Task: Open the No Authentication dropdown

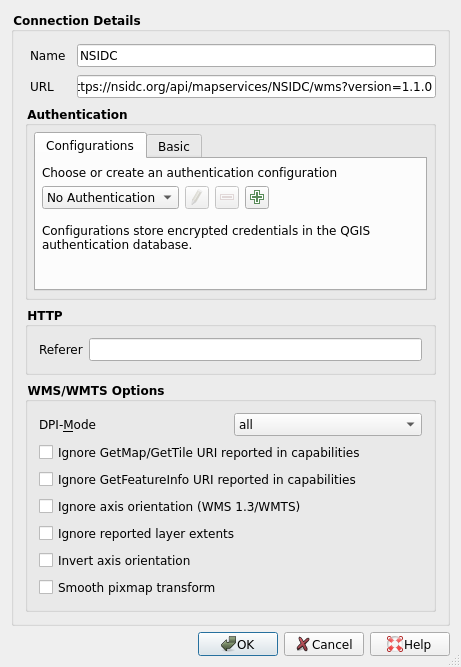Action: coord(110,197)
